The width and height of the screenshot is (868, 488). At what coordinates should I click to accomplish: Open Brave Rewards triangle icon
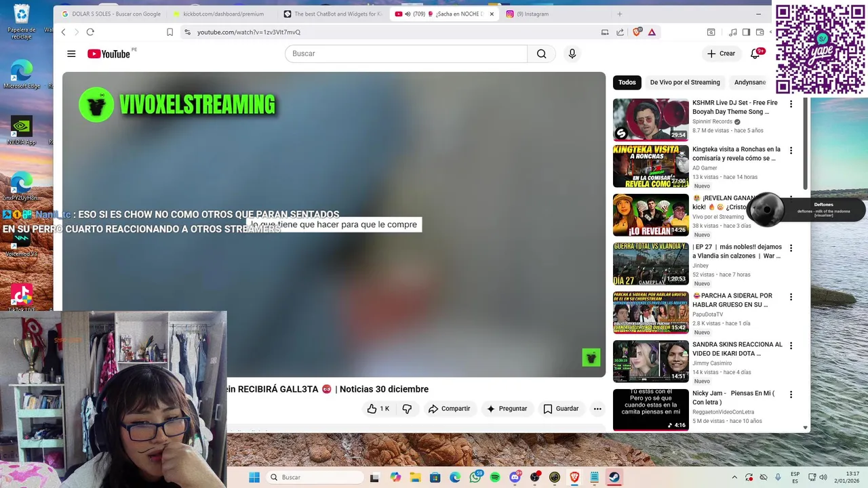(x=652, y=32)
